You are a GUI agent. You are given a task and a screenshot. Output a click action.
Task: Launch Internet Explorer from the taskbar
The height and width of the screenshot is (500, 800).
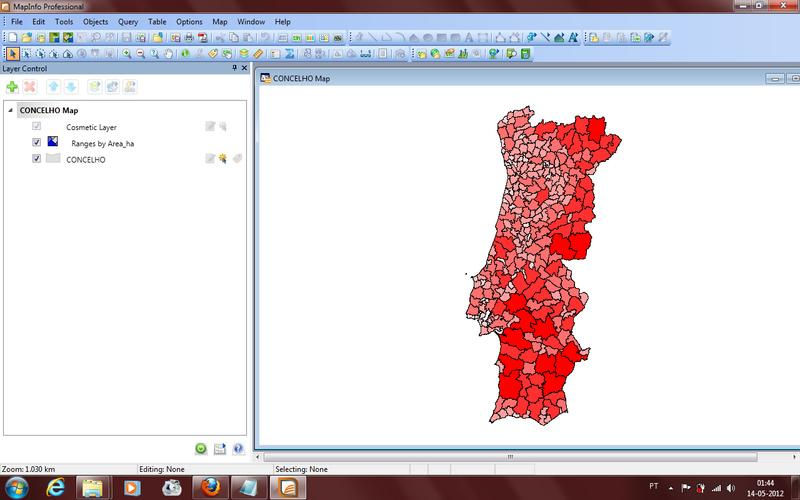click(55, 488)
